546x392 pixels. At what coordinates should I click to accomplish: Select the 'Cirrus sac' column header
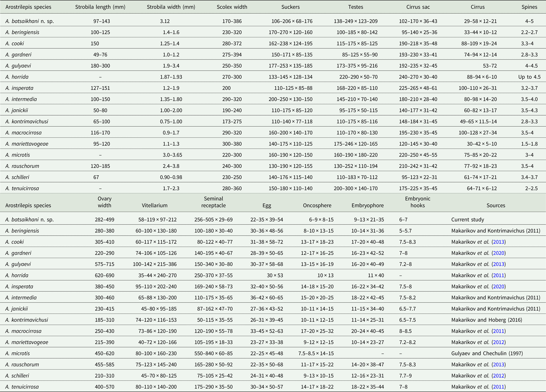[x=419, y=7]
